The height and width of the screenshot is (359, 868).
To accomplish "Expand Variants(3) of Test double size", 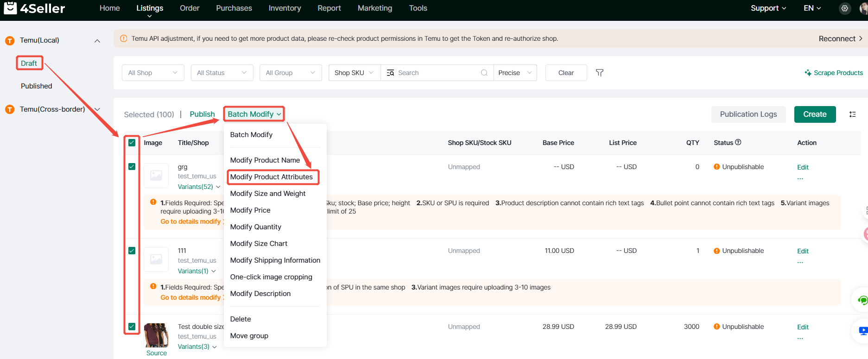I will coord(197,346).
